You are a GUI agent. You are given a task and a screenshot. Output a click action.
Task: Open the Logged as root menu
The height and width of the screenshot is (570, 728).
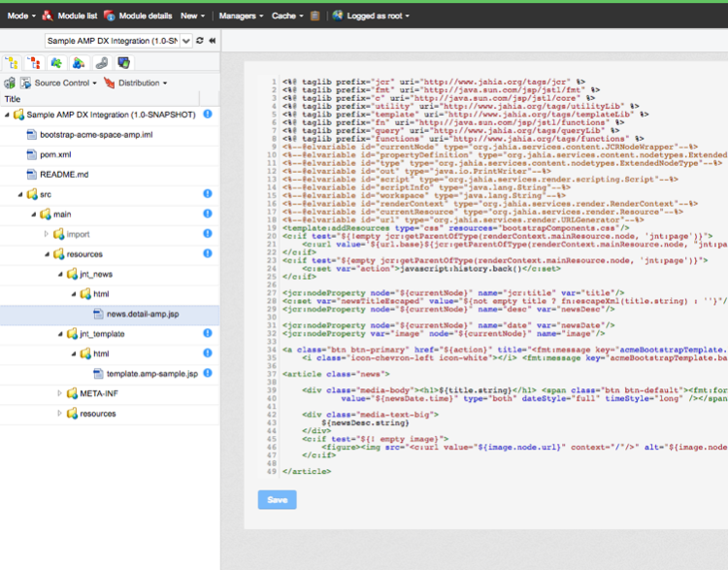tap(378, 16)
